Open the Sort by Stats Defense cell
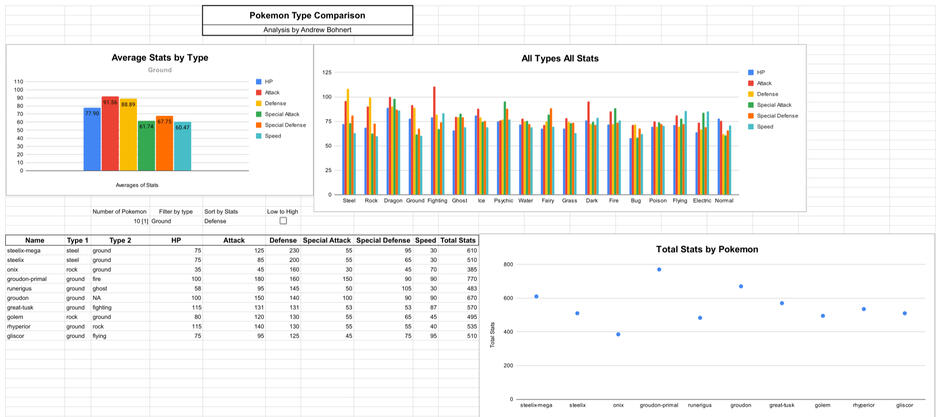Viewport: 941px width, 417px height. tap(223, 221)
